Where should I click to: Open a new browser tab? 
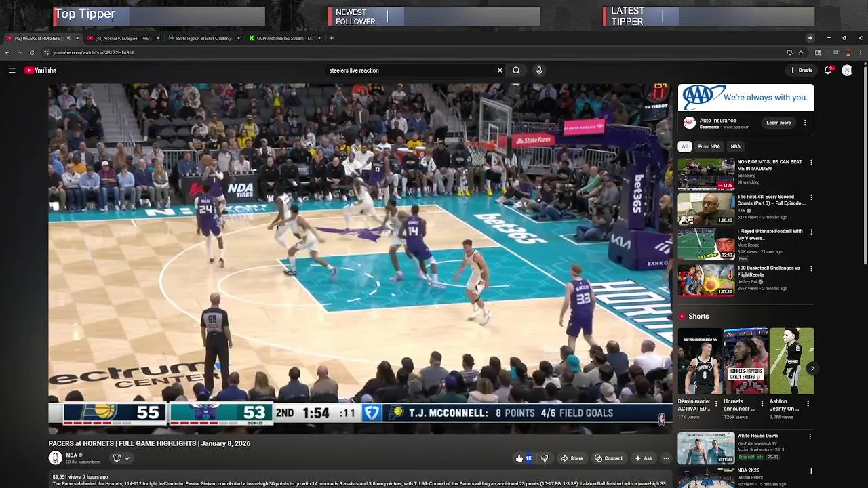[x=332, y=38]
